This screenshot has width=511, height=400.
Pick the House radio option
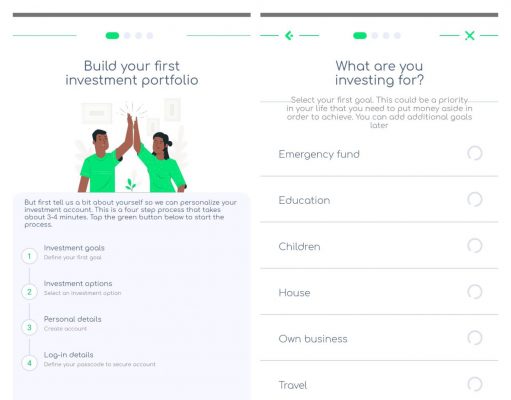(x=475, y=292)
